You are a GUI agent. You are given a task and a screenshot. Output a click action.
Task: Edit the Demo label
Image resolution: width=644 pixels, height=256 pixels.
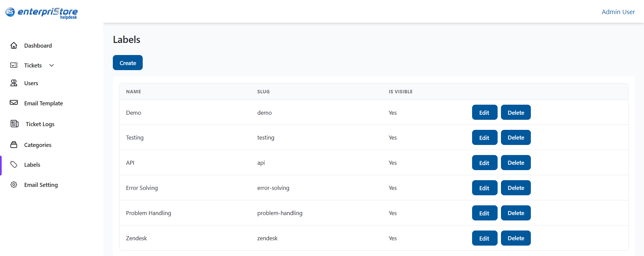point(484,112)
